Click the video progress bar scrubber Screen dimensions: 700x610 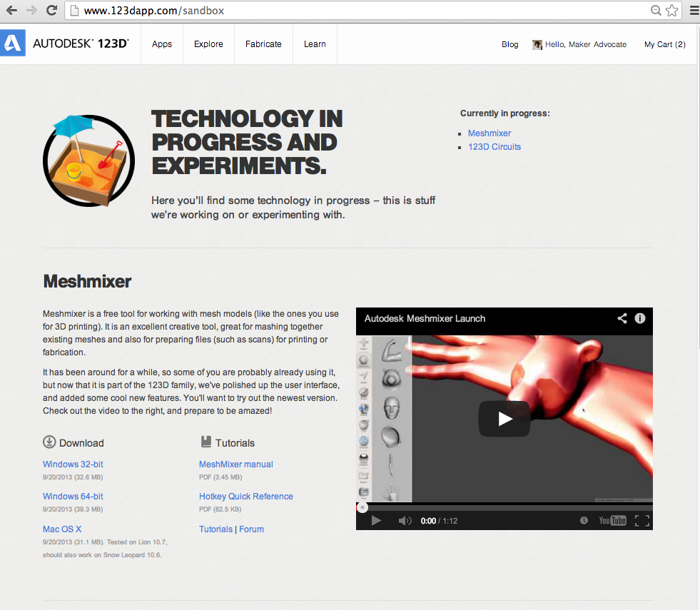click(x=362, y=507)
